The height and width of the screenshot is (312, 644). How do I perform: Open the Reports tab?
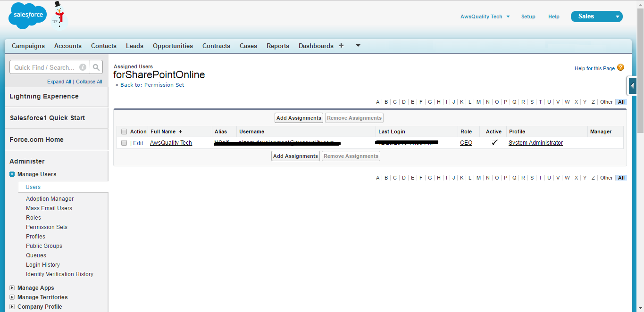click(x=278, y=46)
